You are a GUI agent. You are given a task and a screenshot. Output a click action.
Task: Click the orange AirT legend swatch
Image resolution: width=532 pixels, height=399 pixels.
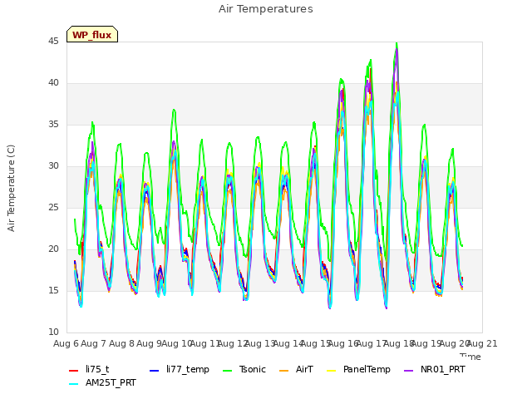click(x=283, y=371)
